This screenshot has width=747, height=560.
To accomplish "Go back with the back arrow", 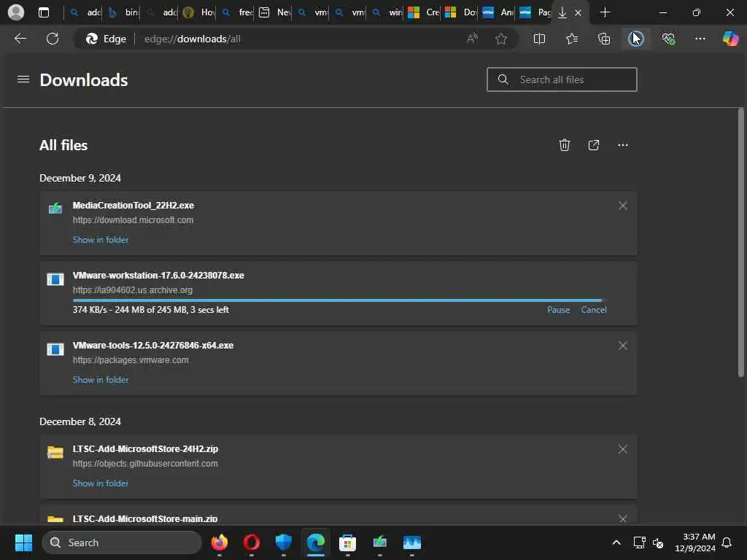I will [x=20, y=39].
